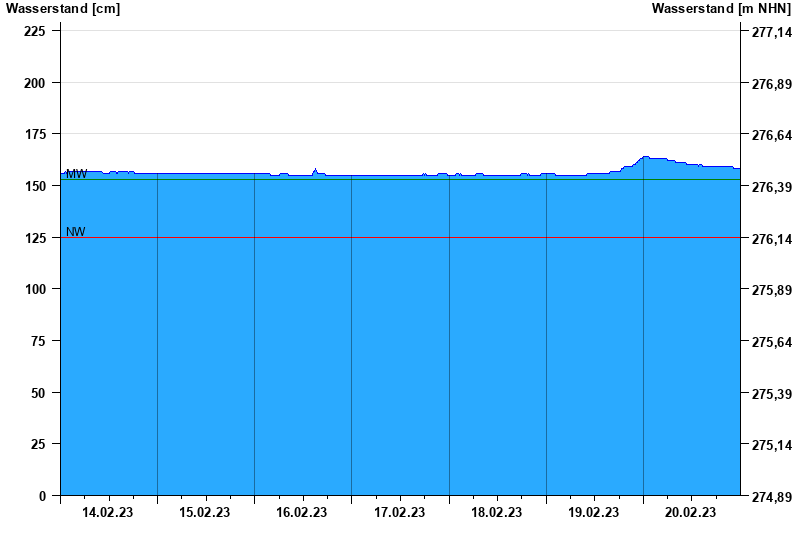Click the 75 label on left axis
The image size is (800, 550).
(38, 341)
